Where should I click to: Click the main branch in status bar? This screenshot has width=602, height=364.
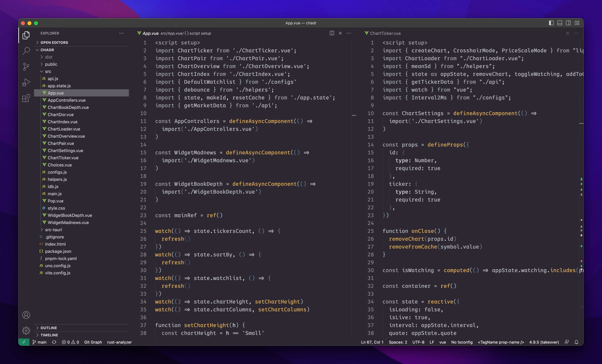(x=40, y=342)
